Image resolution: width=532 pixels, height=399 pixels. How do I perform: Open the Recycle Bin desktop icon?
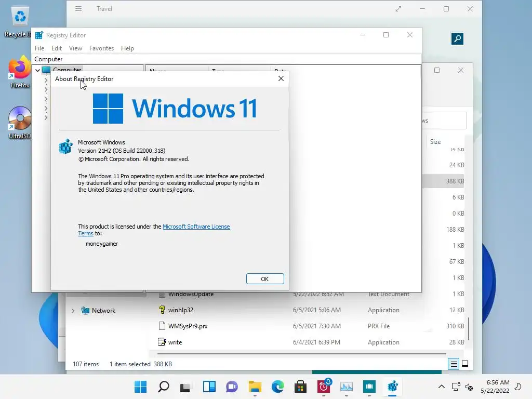point(19,22)
